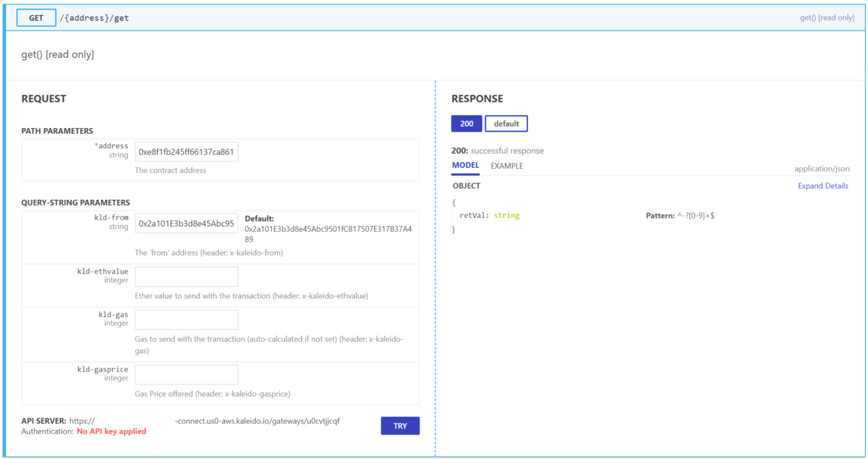
Task: Click the GET method badge
Action: (36, 17)
